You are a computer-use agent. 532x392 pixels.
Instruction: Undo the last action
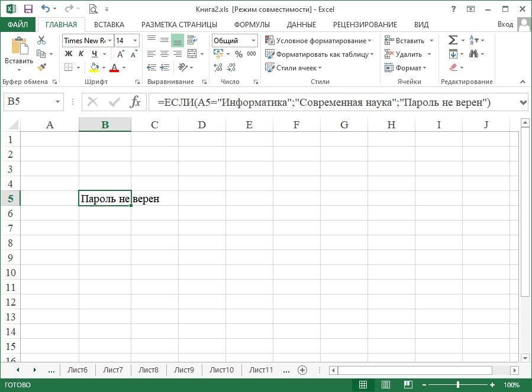click(46, 8)
